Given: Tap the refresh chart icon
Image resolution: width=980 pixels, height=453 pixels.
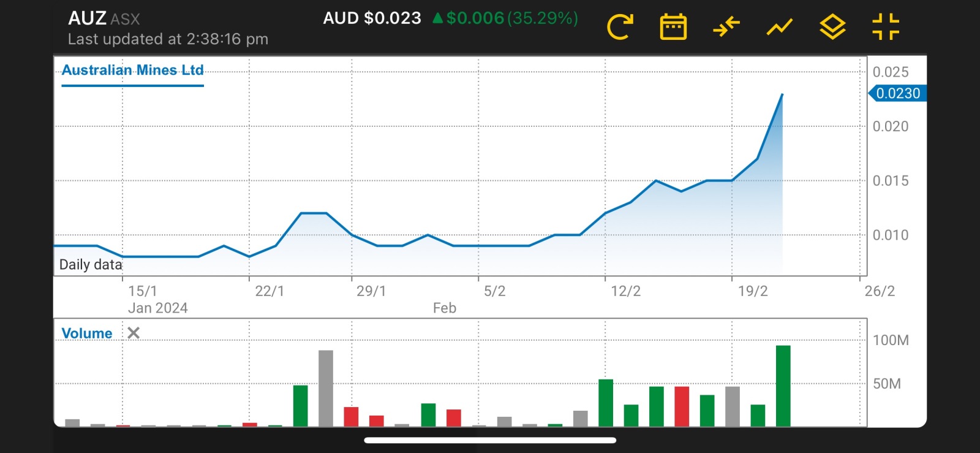Looking at the screenshot, I should click(619, 27).
